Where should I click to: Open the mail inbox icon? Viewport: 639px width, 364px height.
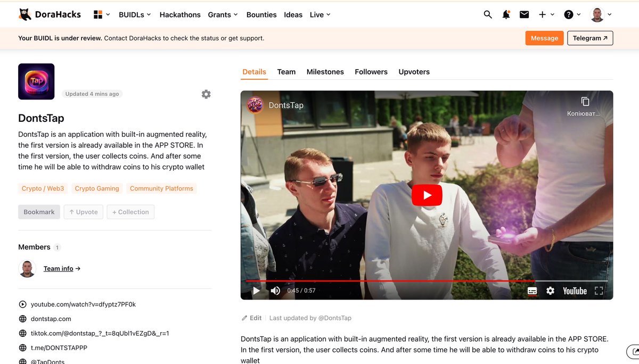pos(524,14)
